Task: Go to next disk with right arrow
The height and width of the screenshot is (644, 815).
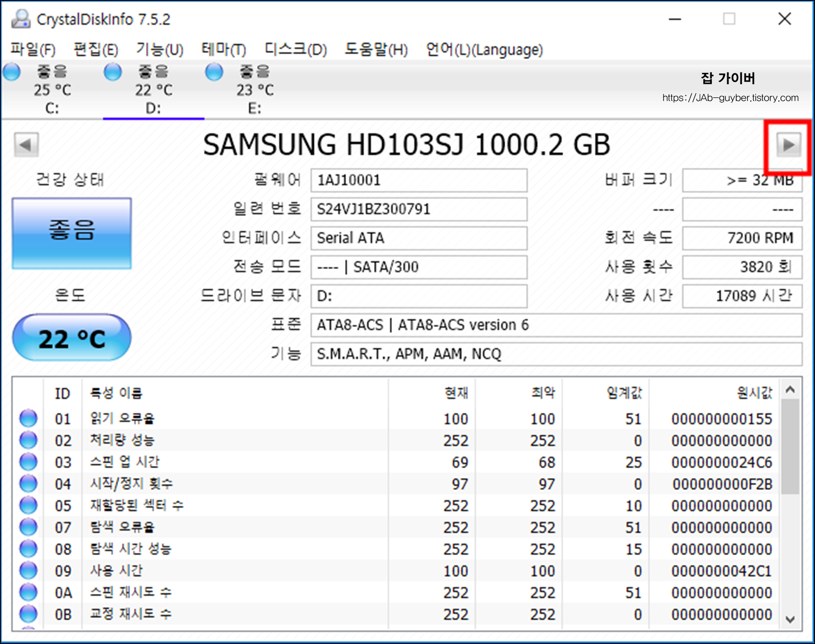Action: (x=788, y=145)
